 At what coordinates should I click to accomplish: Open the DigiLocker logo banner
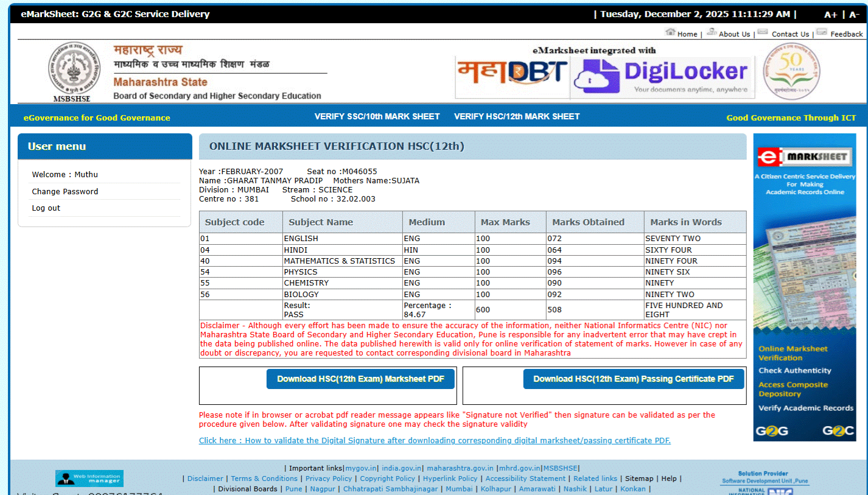[662, 76]
